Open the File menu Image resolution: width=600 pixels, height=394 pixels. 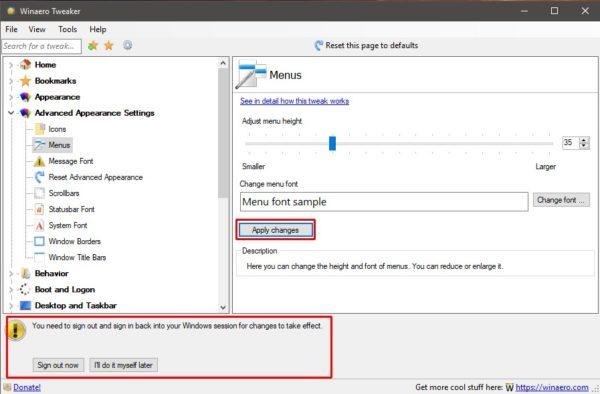coord(11,29)
